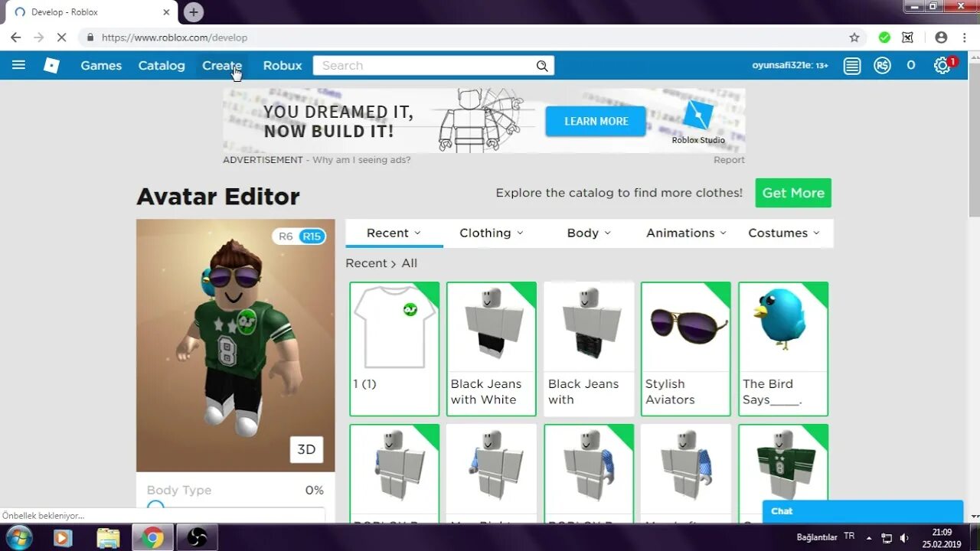Toggle the 3D avatar view
Viewport: 980px width, 551px height.
[306, 449]
